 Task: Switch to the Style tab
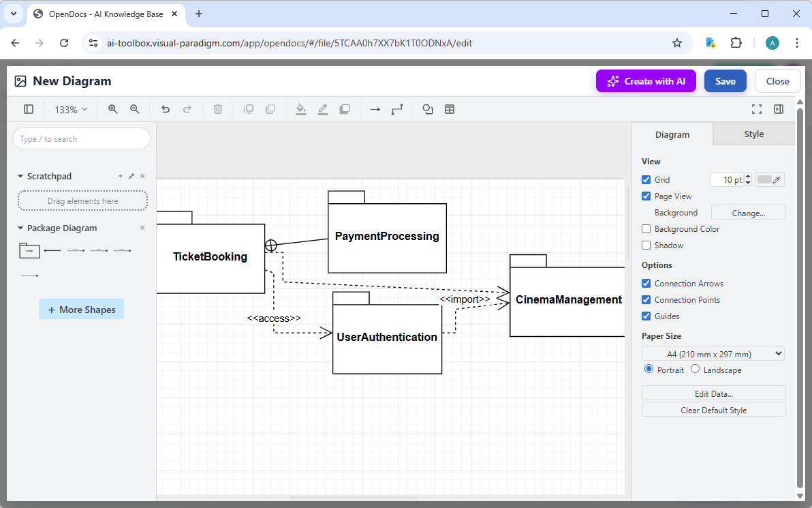pos(753,134)
